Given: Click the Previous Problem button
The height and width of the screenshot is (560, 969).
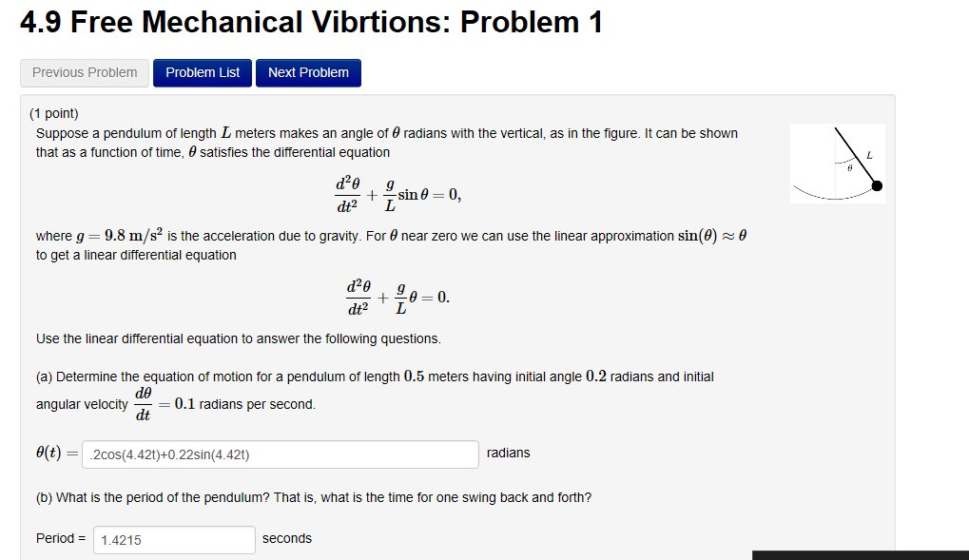Looking at the screenshot, I should [x=84, y=72].
